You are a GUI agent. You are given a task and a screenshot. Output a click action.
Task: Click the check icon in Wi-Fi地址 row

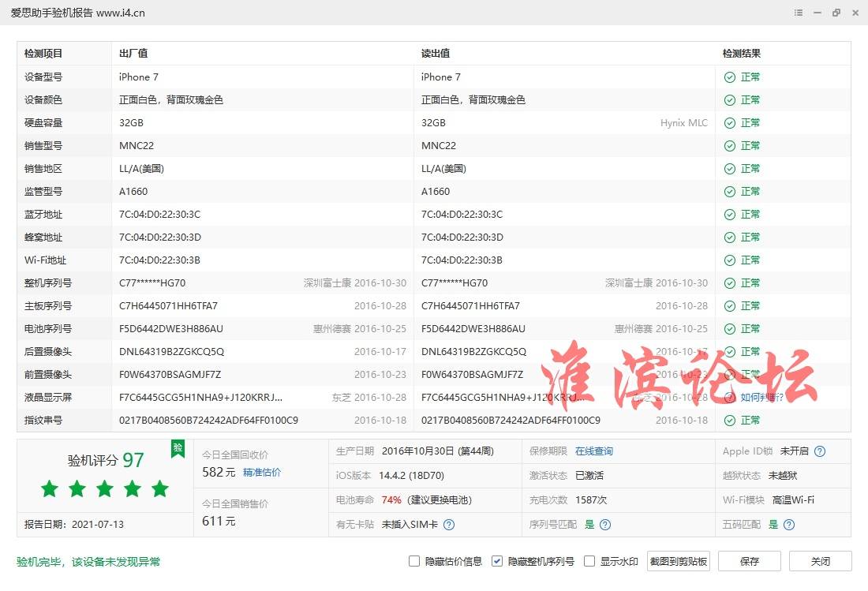(730, 260)
